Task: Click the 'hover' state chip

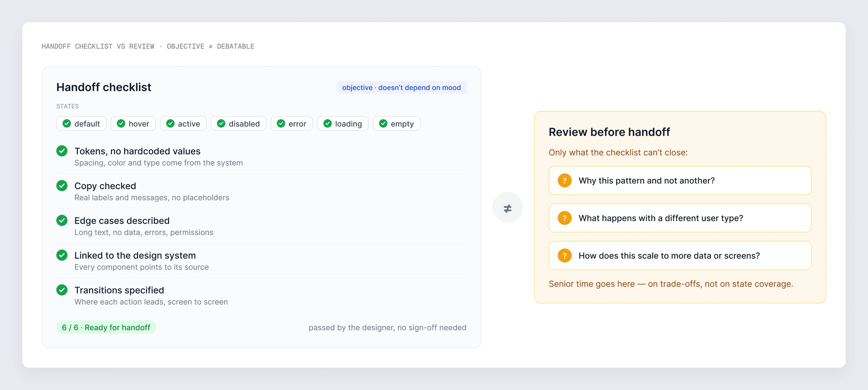Action: [x=133, y=123]
